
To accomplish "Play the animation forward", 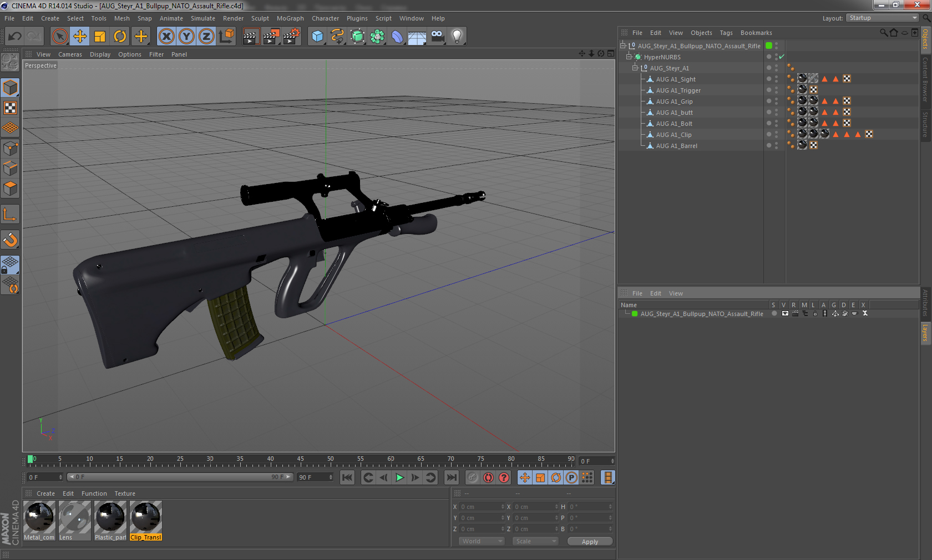I will [x=399, y=477].
